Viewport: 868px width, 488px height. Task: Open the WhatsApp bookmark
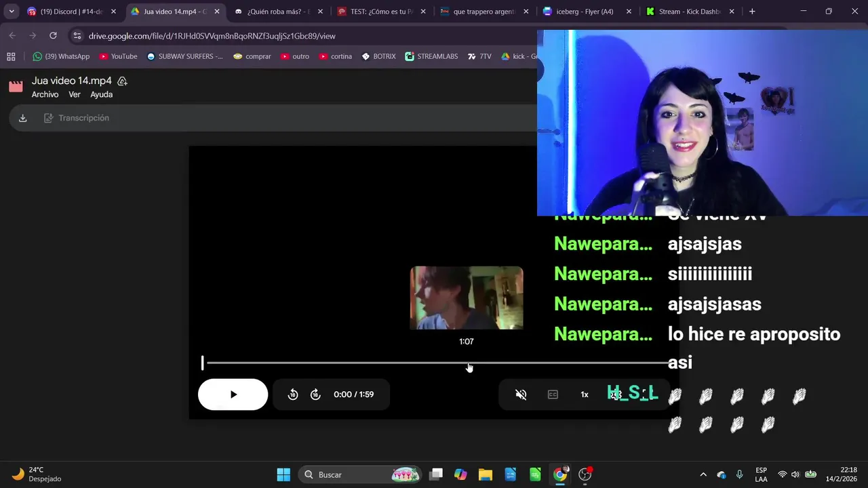click(x=61, y=56)
